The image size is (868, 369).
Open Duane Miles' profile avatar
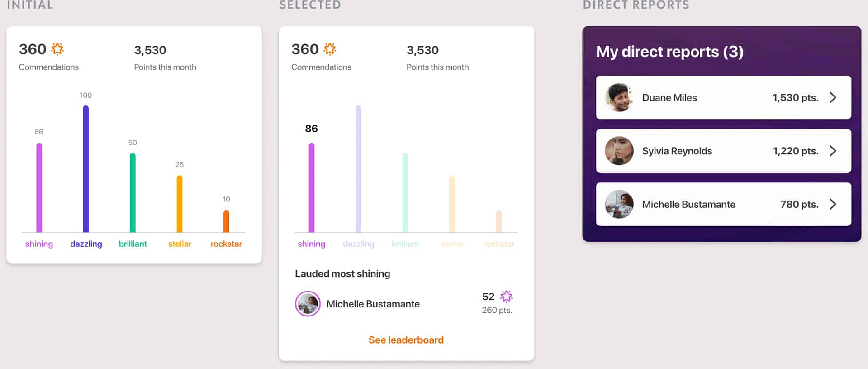pos(619,97)
